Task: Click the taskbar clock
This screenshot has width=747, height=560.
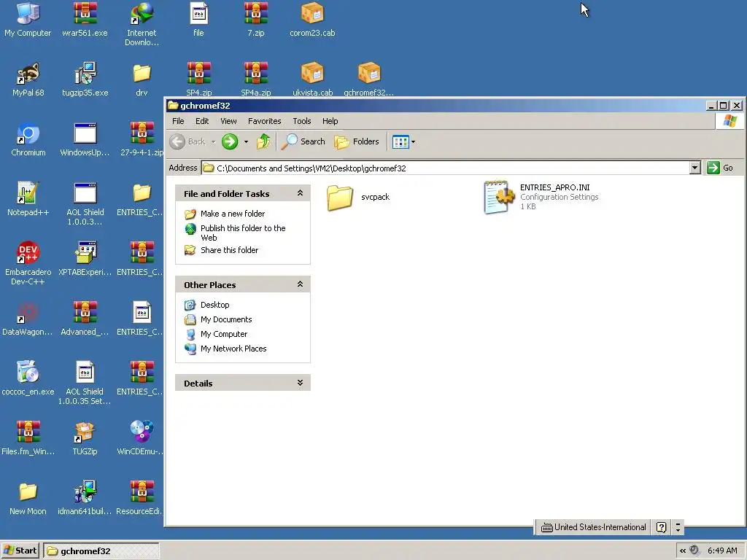Action: point(722,551)
